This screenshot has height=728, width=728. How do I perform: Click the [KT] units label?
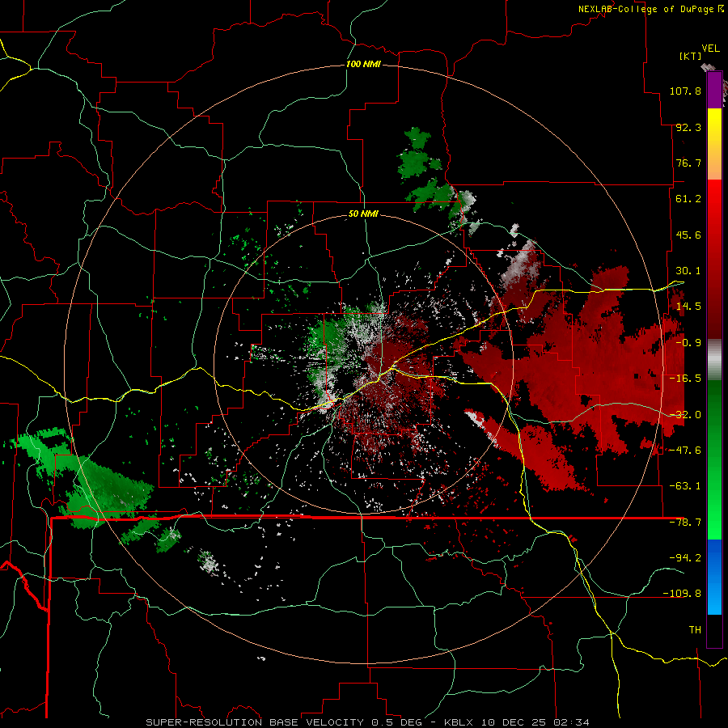691,56
